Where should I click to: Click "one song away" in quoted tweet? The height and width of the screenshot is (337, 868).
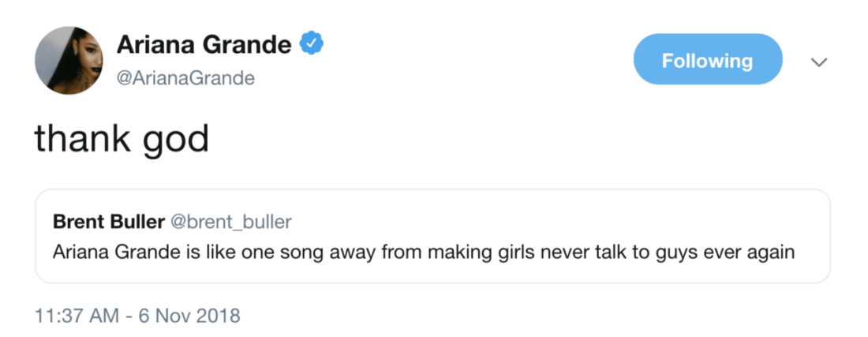301,253
